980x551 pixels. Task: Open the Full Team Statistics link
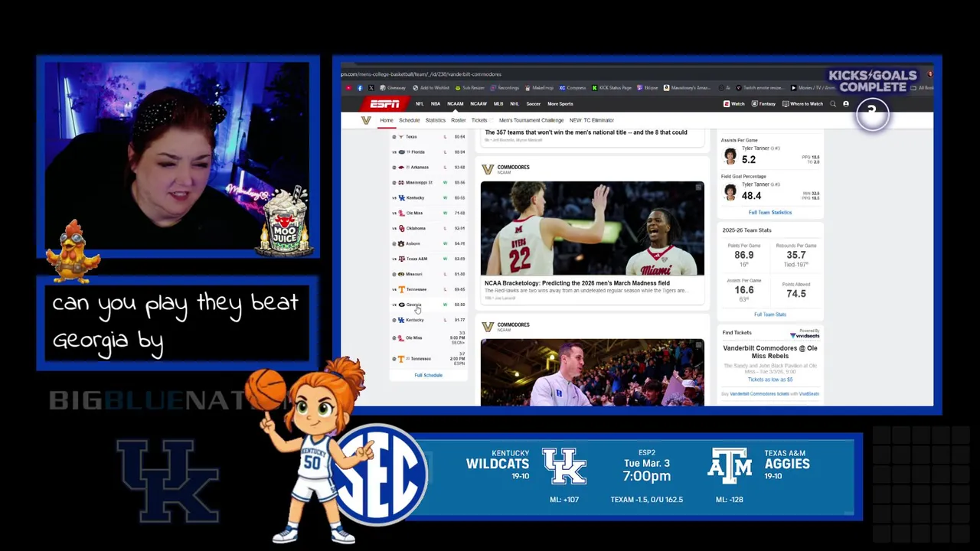tap(770, 212)
